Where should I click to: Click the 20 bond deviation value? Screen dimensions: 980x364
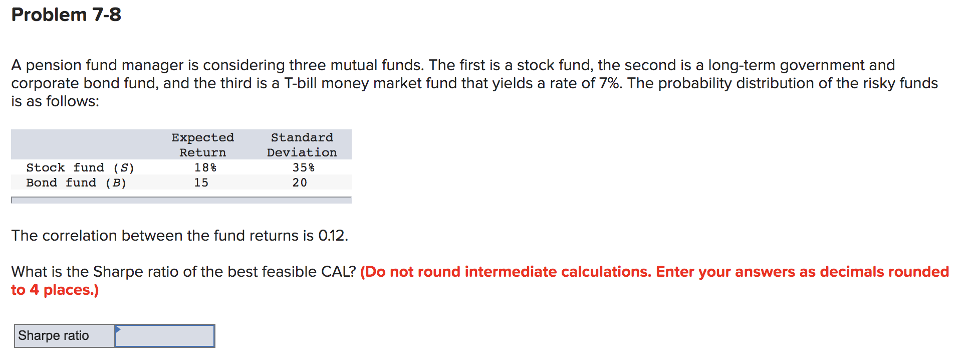point(300,183)
